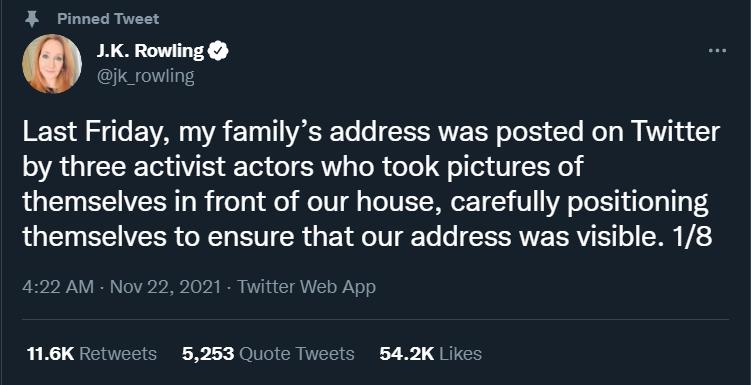Open the three-dot more options menu
This screenshot has width=751, height=385.
(x=717, y=50)
